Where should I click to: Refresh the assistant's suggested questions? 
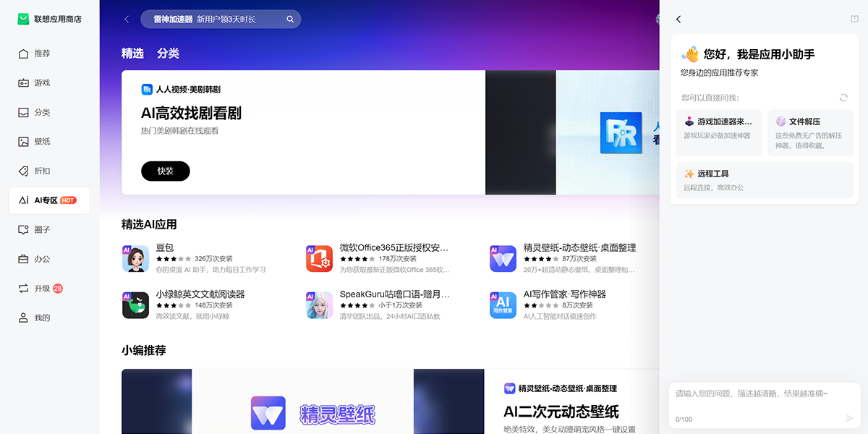click(x=843, y=98)
